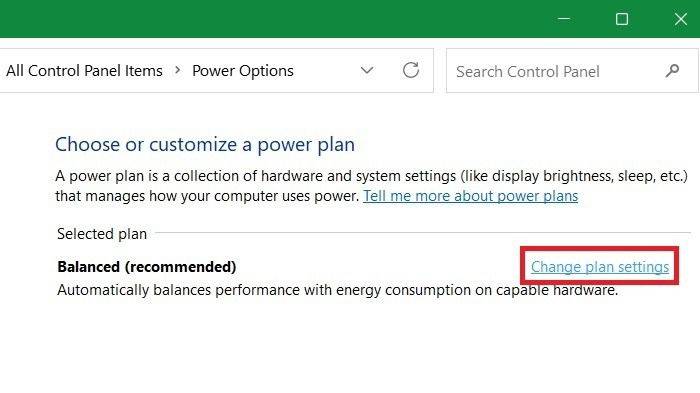Focus the Search Control Panel field
This screenshot has width=700, height=393.
click(x=572, y=71)
